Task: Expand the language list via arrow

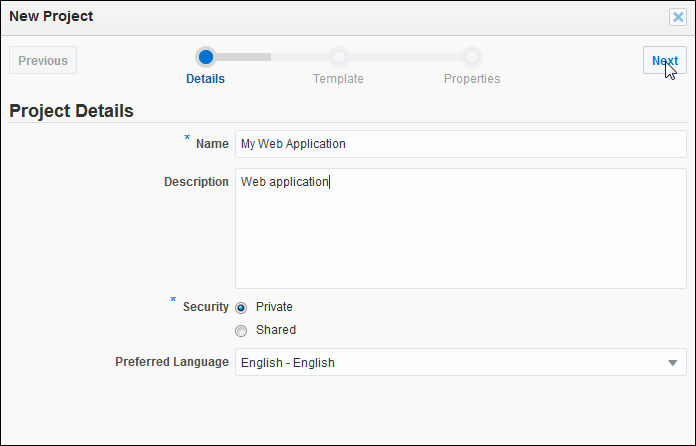Action: [x=672, y=363]
